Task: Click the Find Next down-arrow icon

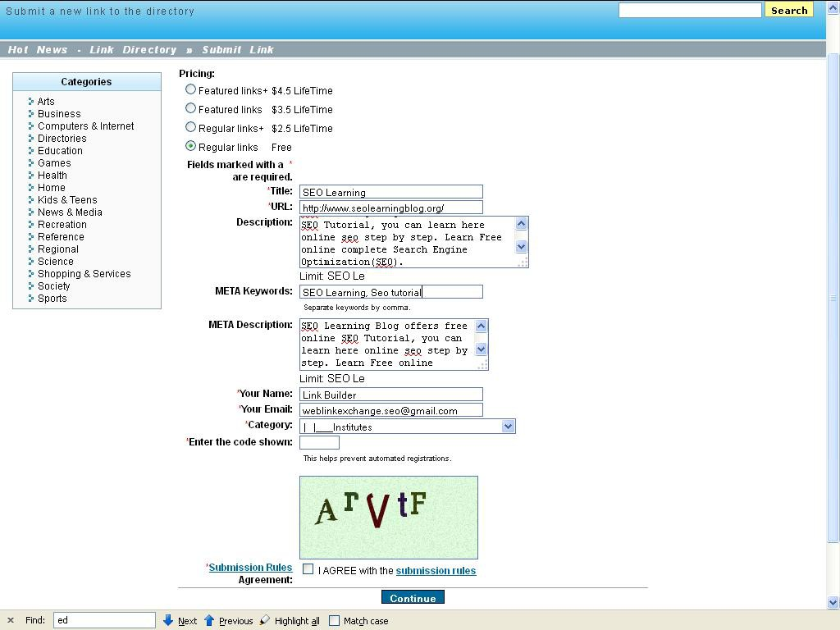Action: [168, 620]
